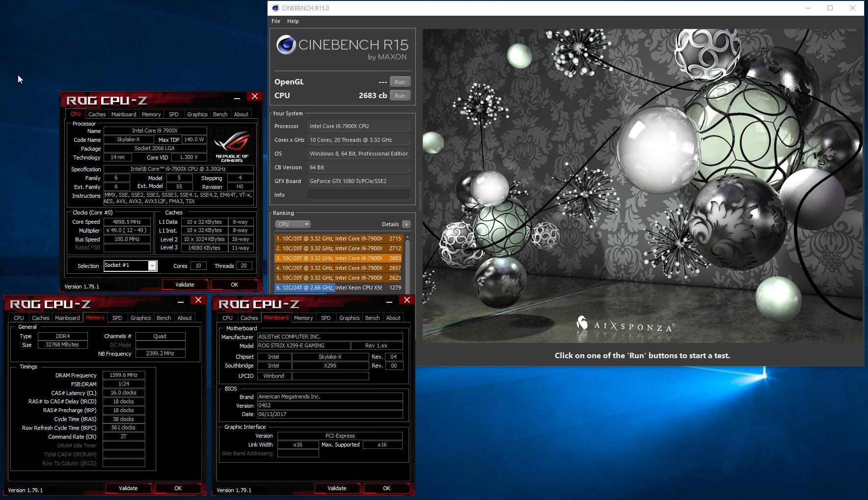Select Caches tab in Mainboard CPU-Z window
This screenshot has width=868, height=500.
coord(249,317)
